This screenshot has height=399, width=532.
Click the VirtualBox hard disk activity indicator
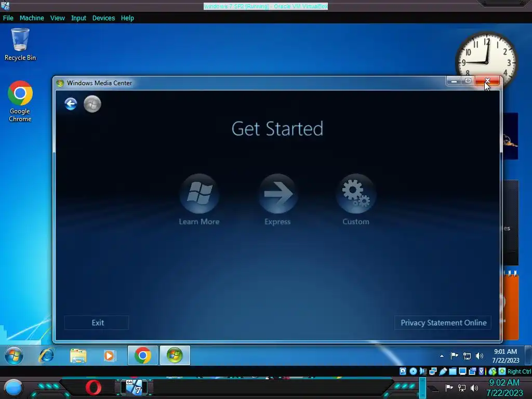pos(403,371)
